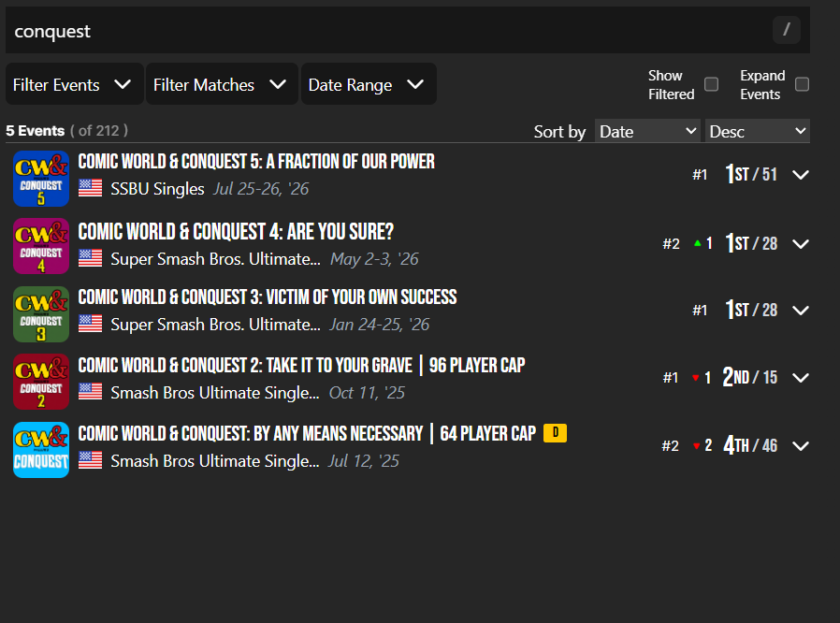Viewport: 840px width, 623px height.
Task: Expand the By Any Means Necessary event
Action: click(x=801, y=446)
